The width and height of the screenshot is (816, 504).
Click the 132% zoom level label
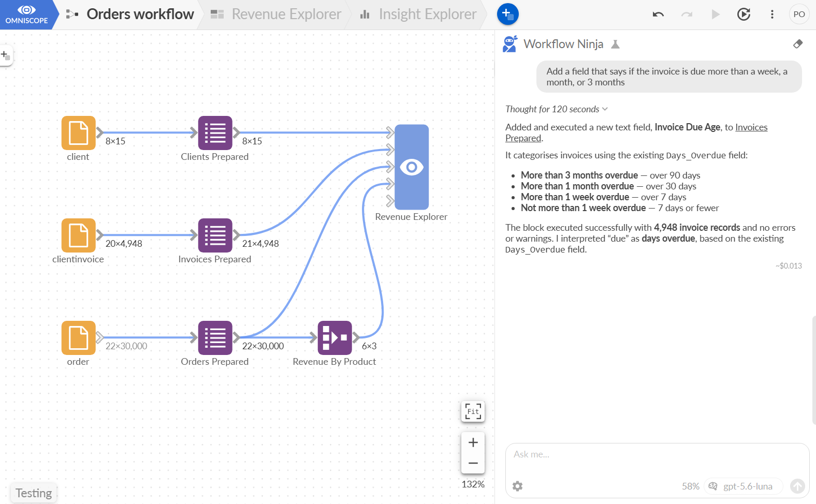coord(473,484)
